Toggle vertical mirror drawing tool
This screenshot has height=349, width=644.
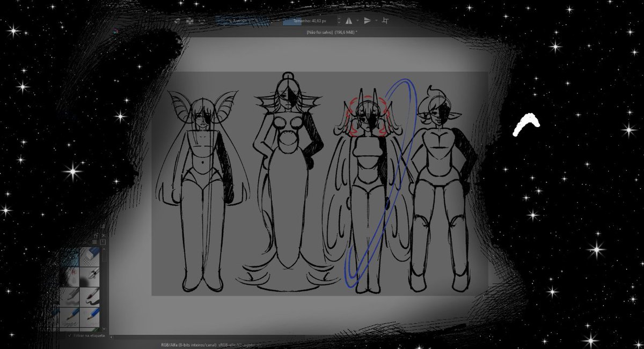367,20
